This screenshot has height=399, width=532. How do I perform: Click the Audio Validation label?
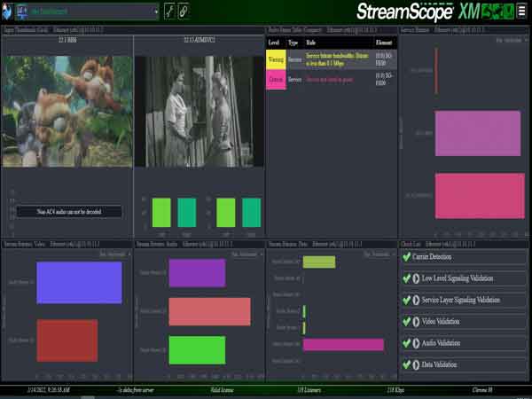coord(441,343)
